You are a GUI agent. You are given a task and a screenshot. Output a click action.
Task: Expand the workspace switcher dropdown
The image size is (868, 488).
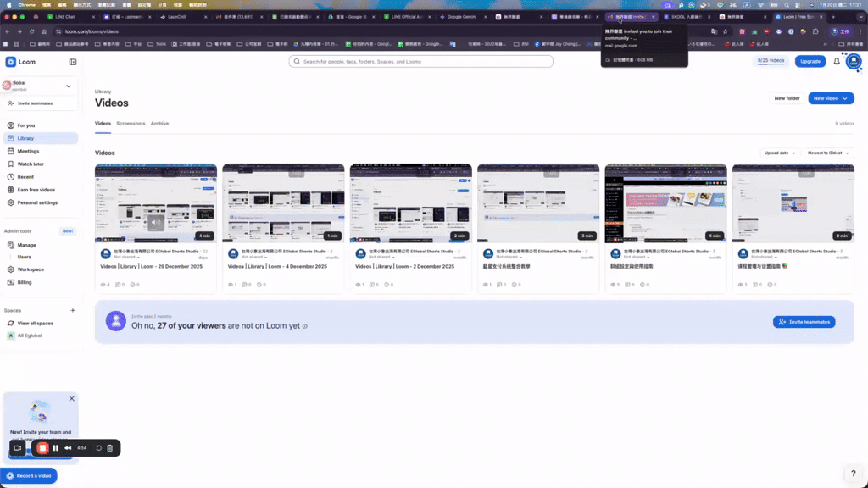coord(68,86)
